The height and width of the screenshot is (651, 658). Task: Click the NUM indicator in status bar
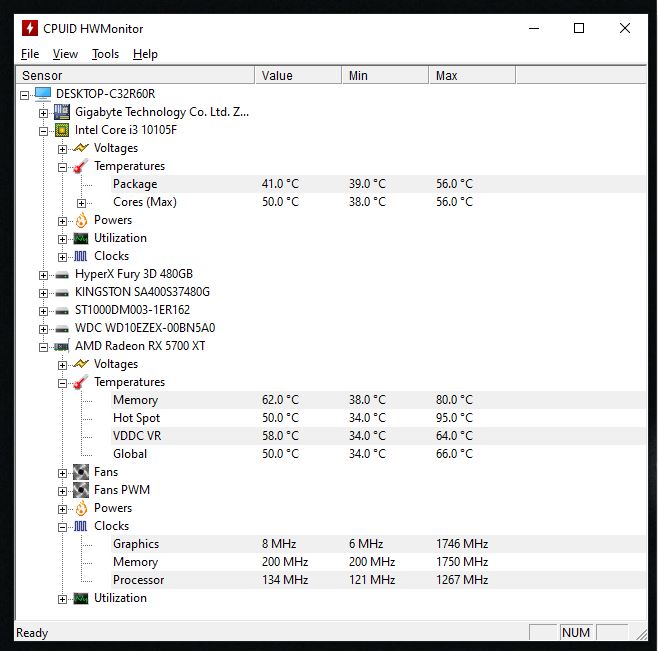[576, 633]
